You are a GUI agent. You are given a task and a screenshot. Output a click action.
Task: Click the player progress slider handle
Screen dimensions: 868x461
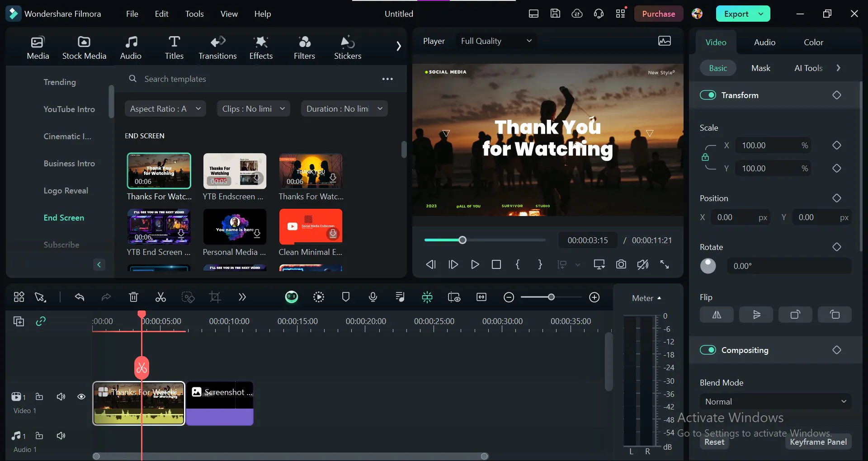[462, 240]
